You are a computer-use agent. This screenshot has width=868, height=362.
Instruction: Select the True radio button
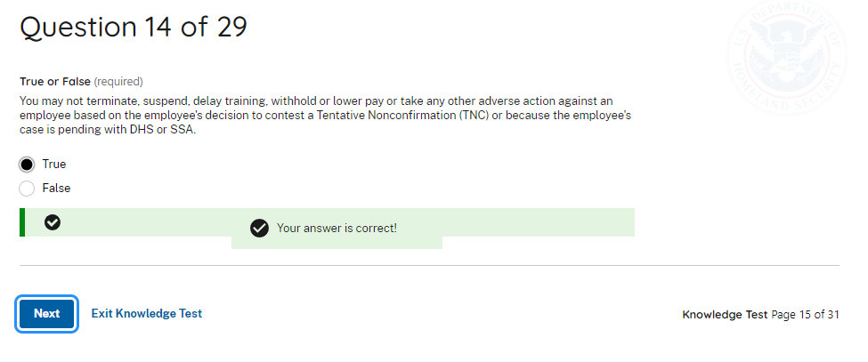pyautogui.click(x=27, y=164)
